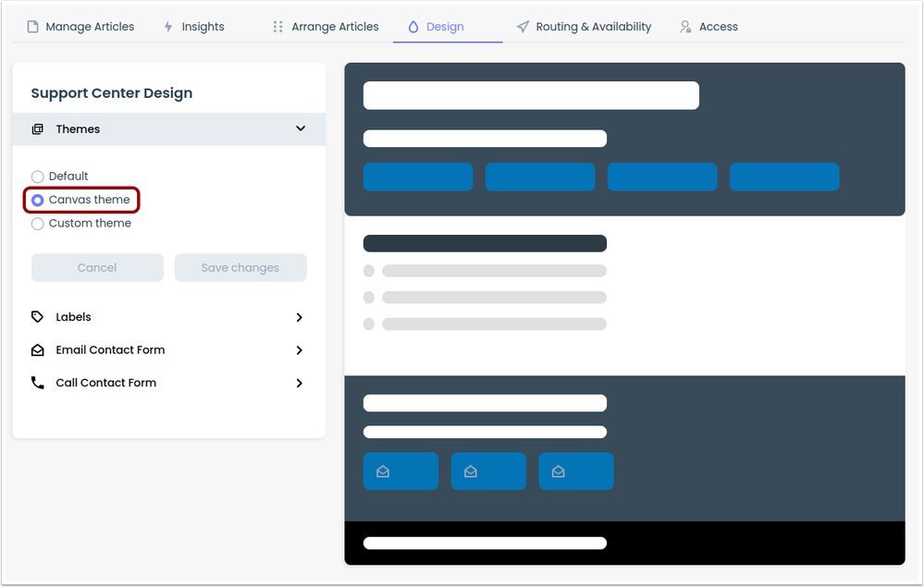Click the Cancel button
924x587 pixels.
(x=97, y=267)
